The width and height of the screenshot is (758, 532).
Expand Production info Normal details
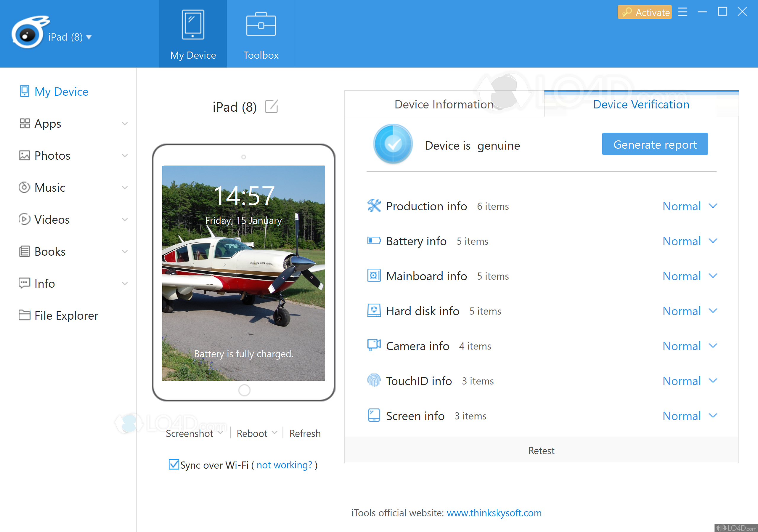click(713, 206)
